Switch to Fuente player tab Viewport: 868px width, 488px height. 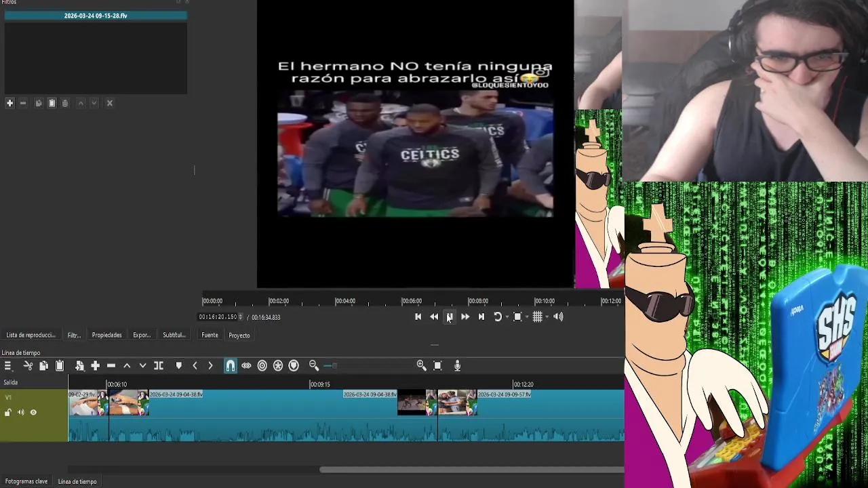click(x=210, y=335)
